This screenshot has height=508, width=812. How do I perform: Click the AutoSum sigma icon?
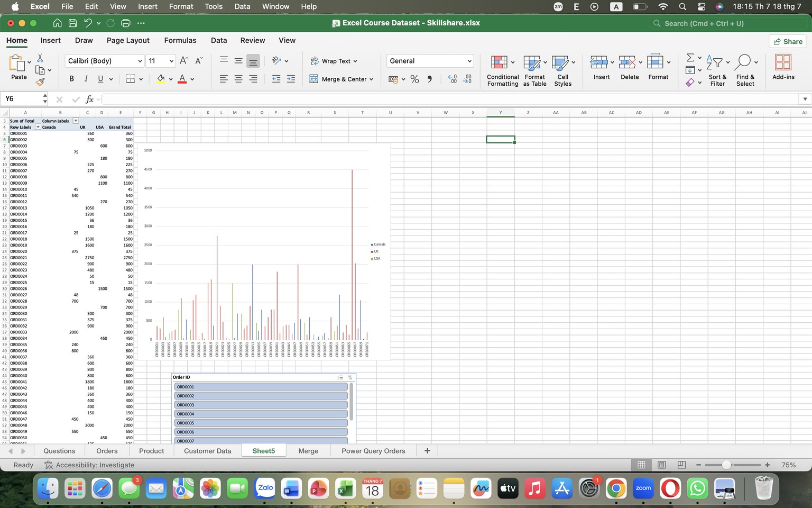click(x=690, y=58)
